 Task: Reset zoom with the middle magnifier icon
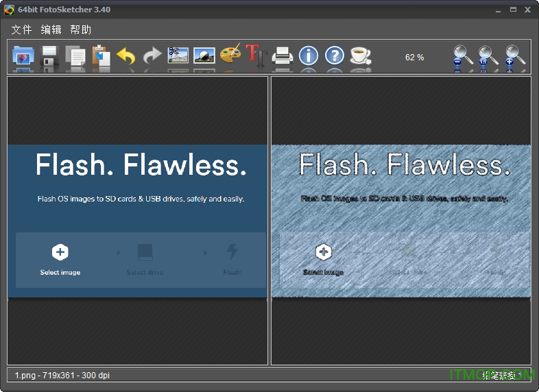click(489, 56)
